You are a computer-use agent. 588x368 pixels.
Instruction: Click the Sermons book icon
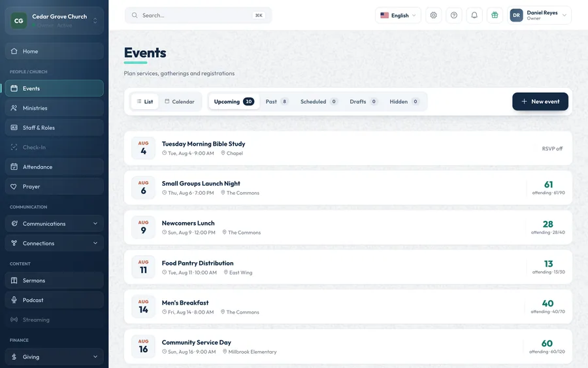click(14, 280)
